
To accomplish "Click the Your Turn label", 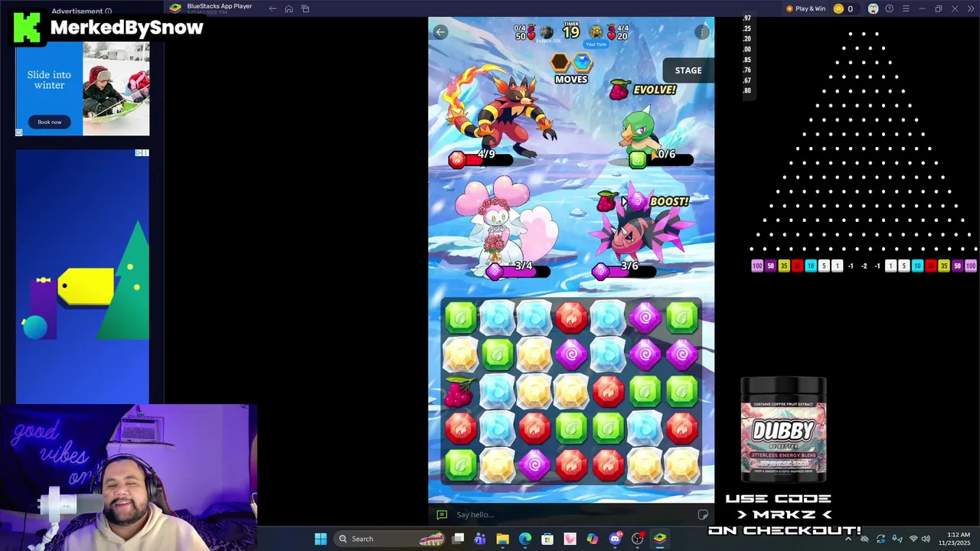I will [x=596, y=44].
